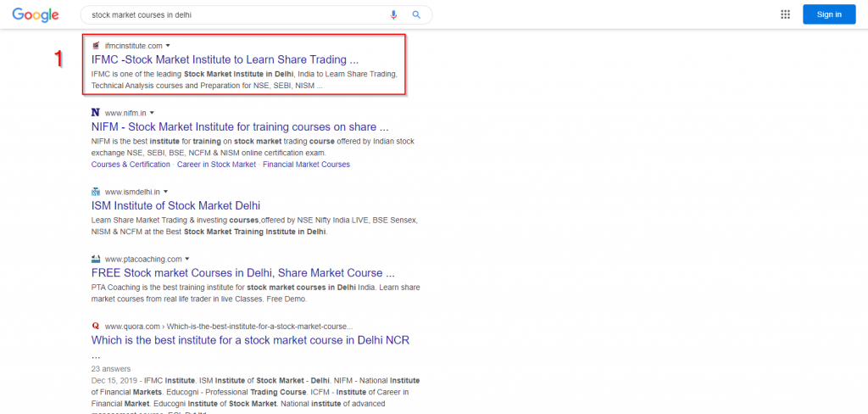This screenshot has width=868, height=414.
Task: Click the ifmcinstitute.com URL text
Action: click(133, 46)
